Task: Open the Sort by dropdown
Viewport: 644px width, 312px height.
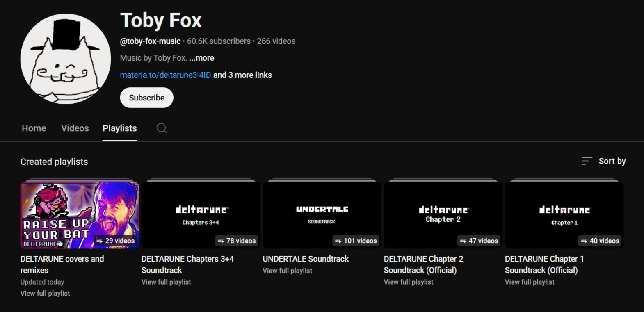Action: point(604,161)
